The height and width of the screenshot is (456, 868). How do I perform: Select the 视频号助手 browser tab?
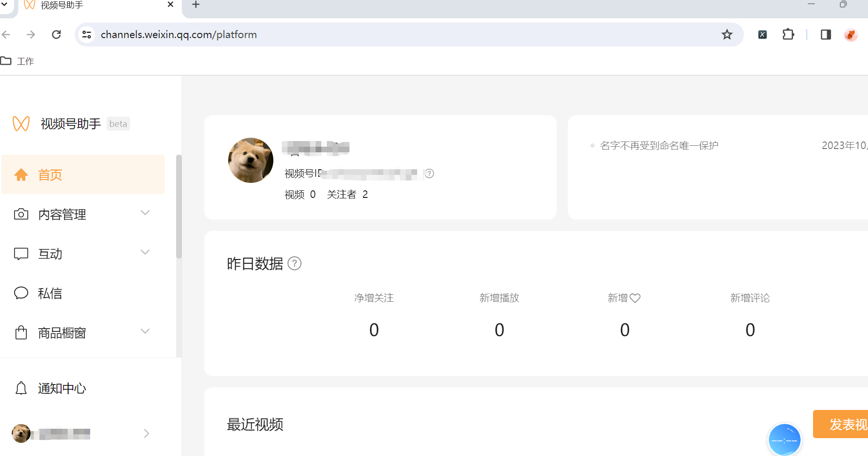click(99, 6)
